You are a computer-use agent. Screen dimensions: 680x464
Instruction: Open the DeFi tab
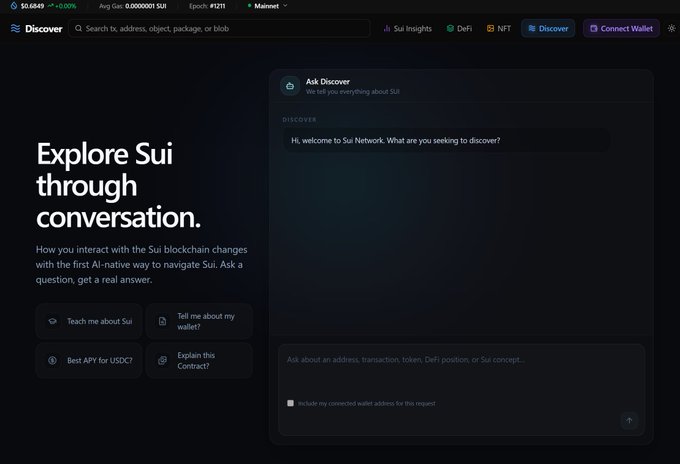pyautogui.click(x=459, y=29)
